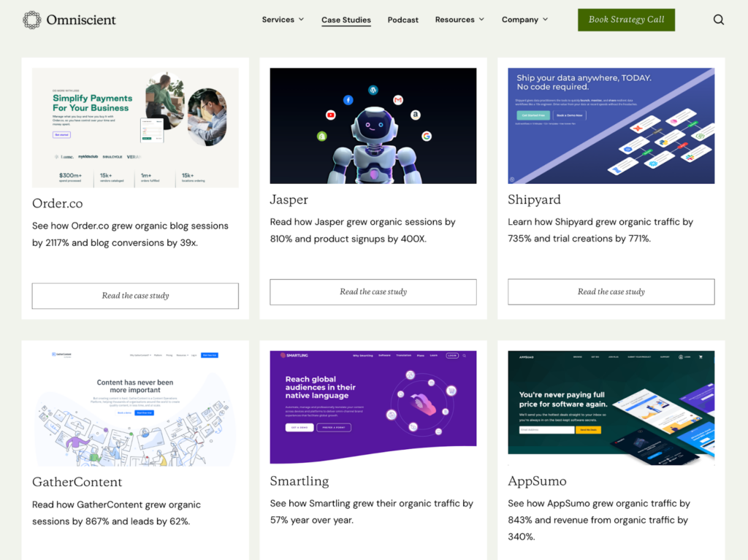Click the Order.co description mentioning 2117%
The width and height of the screenshot is (748, 560).
point(130,234)
